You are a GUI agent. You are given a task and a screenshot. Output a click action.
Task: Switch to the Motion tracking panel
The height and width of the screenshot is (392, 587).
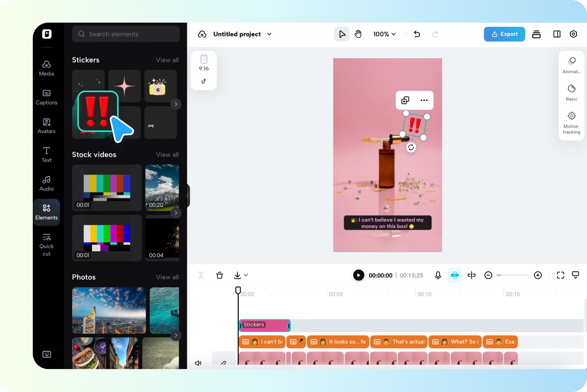[x=571, y=121]
